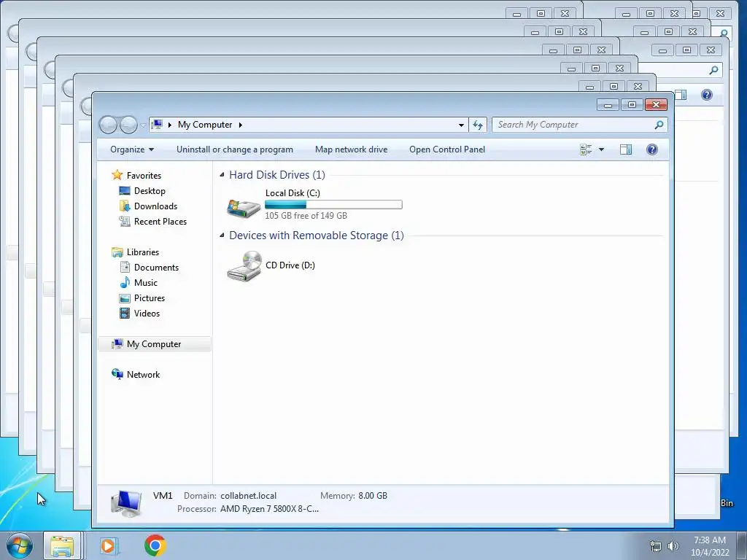Open the Documents library
The image size is (747, 560).
pos(156,267)
